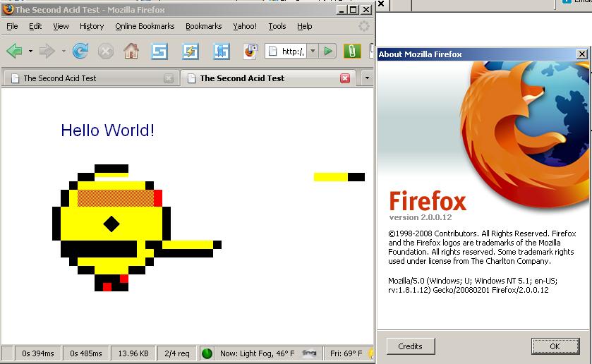The height and width of the screenshot is (364, 592).
Task: Close the About Mozilla Firefox dialog
Action: click(582, 54)
